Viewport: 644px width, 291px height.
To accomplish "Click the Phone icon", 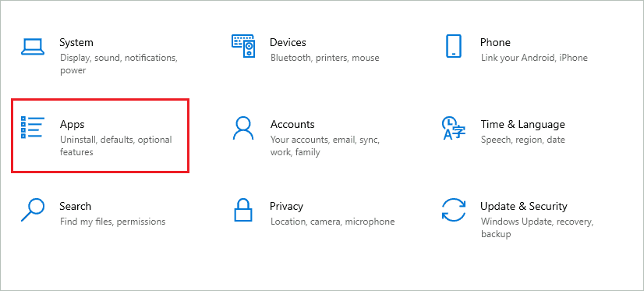I will (454, 46).
